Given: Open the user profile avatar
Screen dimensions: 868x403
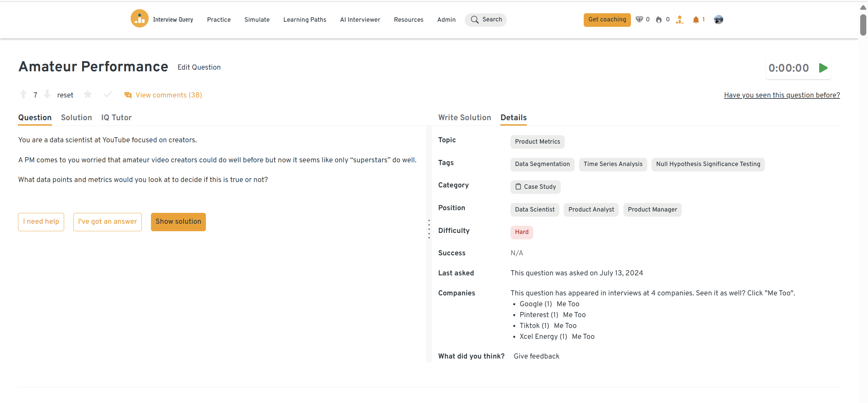Looking at the screenshot, I should pyautogui.click(x=718, y=19).
